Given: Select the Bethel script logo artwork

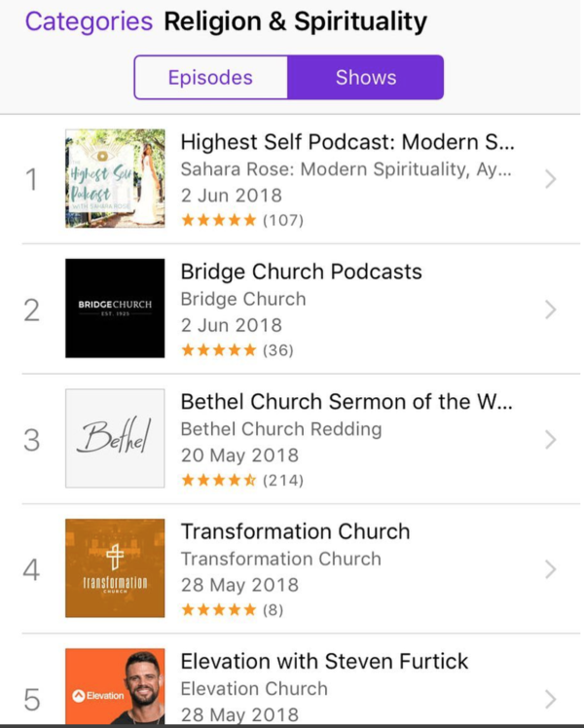Looking at the screenshot, I should [x=115, y=438].
